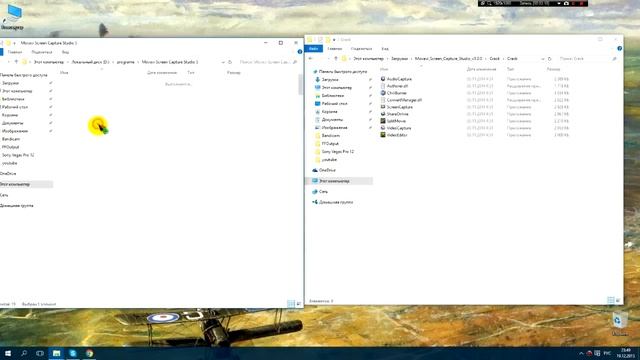
Task: Go up one folder in Crack window
Action: (x=336, y=59)
